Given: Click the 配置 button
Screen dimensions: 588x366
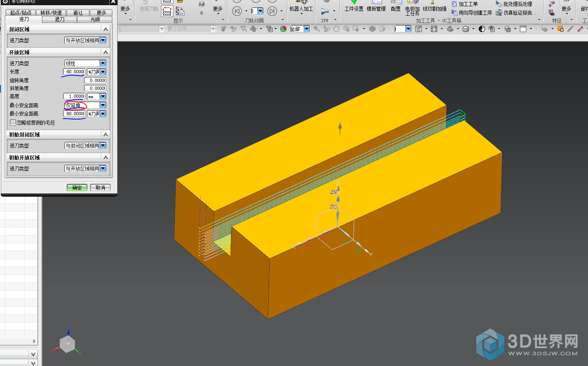Looking at the screenshot, I should coord(396,6).
